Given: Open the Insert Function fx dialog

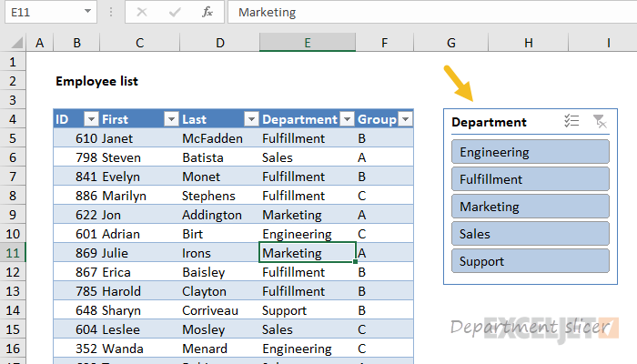Looking at the screenshot, I should click(207, 12).
